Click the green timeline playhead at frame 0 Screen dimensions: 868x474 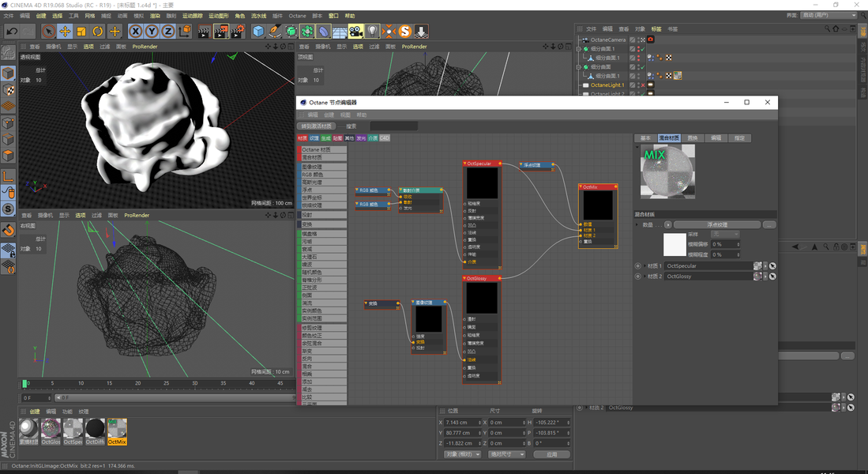(x=24, y=383)
